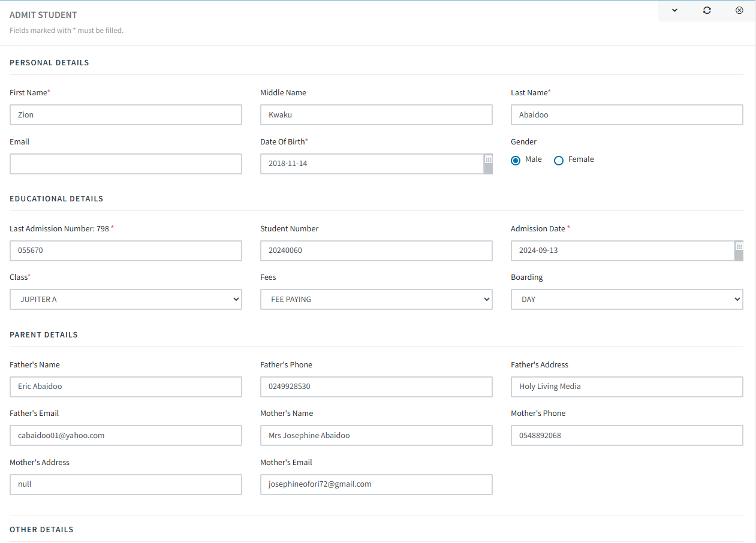
Task: Click the Mother's Address field
Action: point(126,484)
